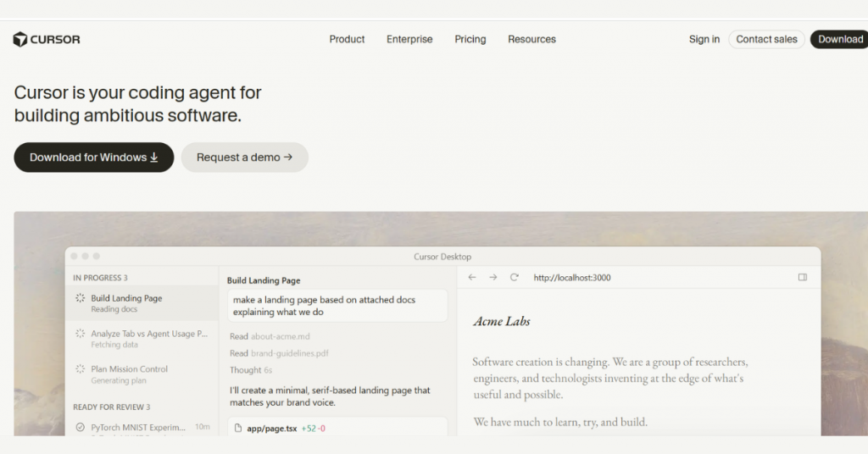868x454 pixels.
Task: Click the browser back arrow in preview
Action: (x=471, y=278)
